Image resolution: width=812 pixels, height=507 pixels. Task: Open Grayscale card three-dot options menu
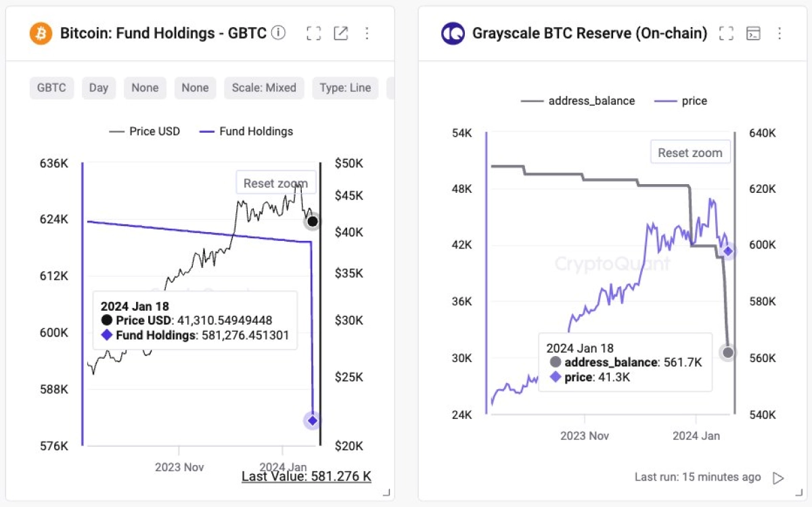point(780,33)
